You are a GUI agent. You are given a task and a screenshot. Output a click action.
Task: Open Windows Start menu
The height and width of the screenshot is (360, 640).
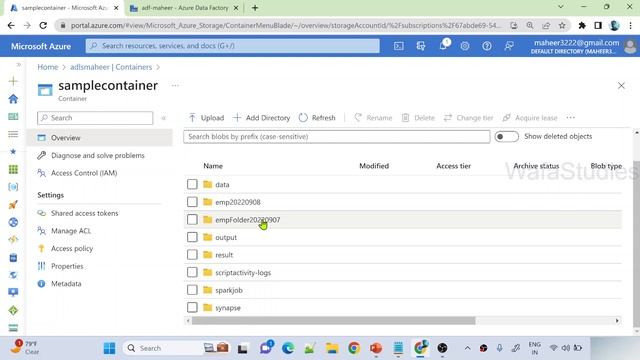coord(109,348)
